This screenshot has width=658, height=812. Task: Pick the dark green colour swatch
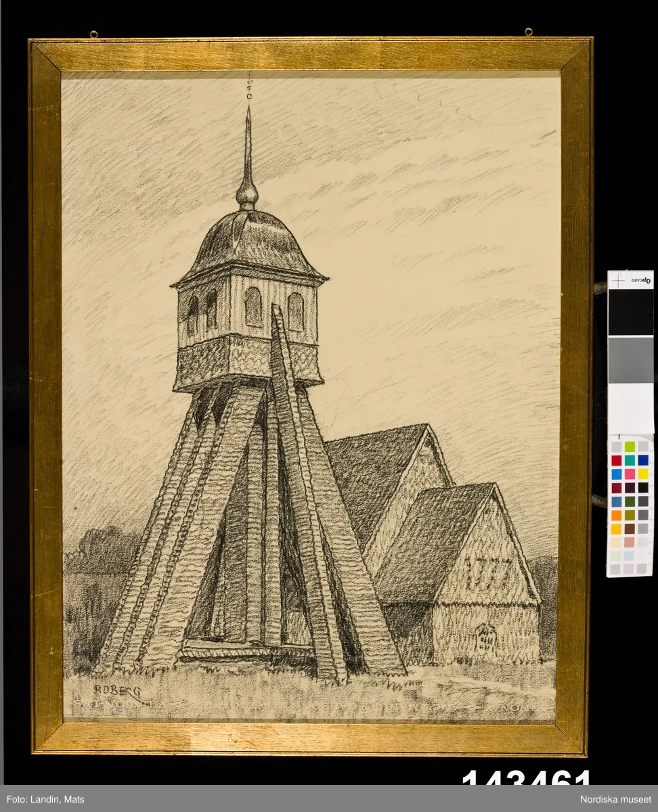630,501
